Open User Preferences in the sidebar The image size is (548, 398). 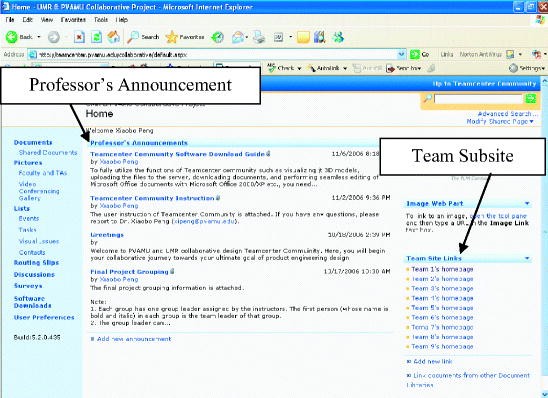44,317
